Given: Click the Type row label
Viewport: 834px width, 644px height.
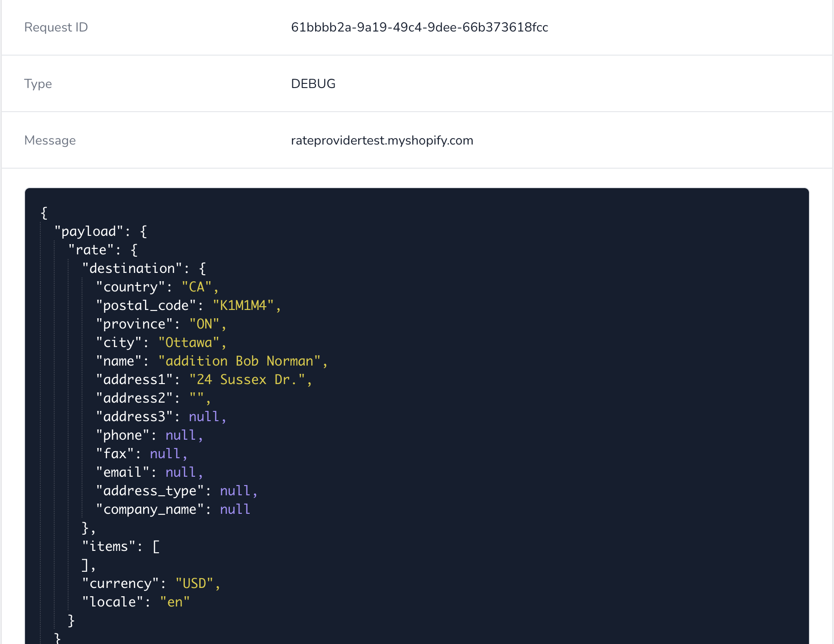Looking at the screenshot, I should click(38, 83).
